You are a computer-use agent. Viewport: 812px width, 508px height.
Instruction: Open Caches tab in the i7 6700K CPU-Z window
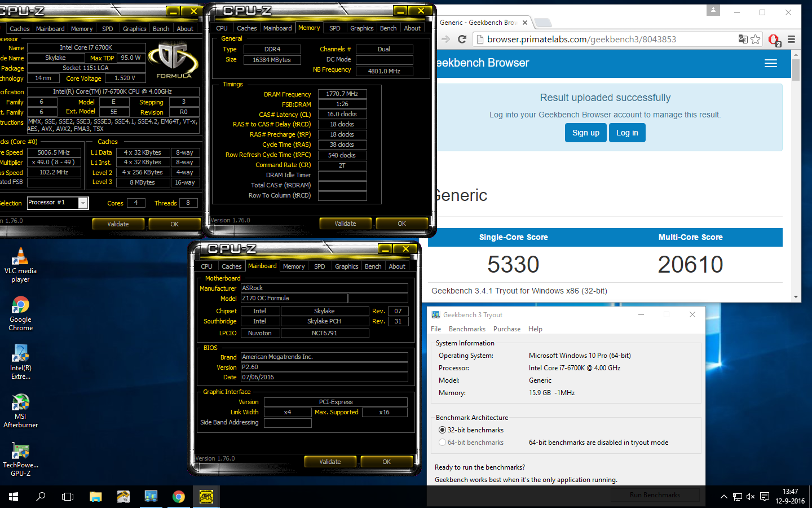[x=20, y=29]
